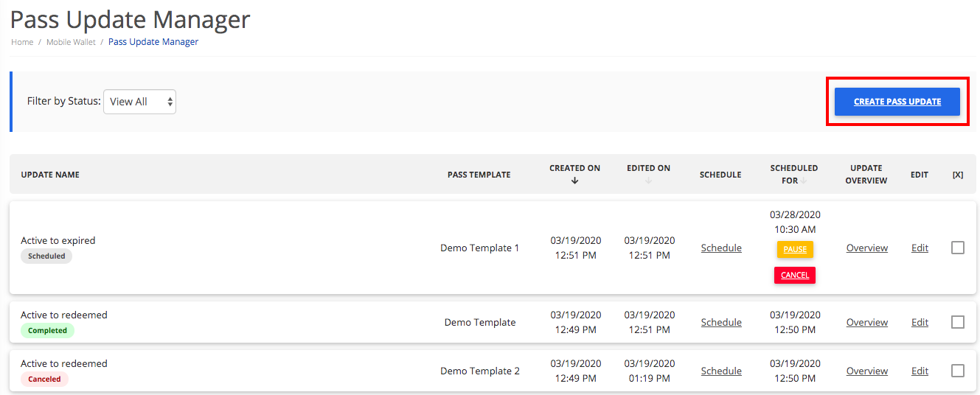Open Pass Update Manager breadcrumb link
980x395 pixels.
(153, 42)
